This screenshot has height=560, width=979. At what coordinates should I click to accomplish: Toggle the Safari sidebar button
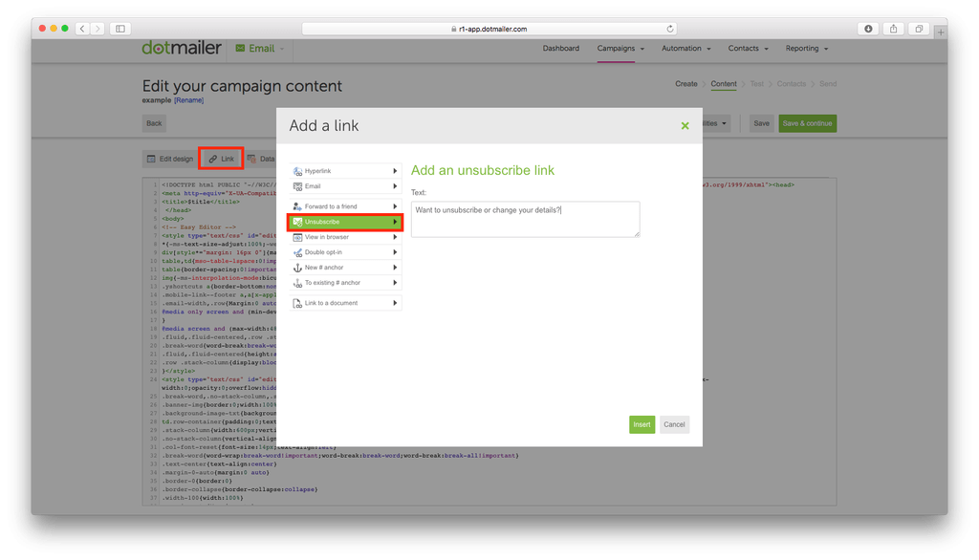click(x=120, y=29)
